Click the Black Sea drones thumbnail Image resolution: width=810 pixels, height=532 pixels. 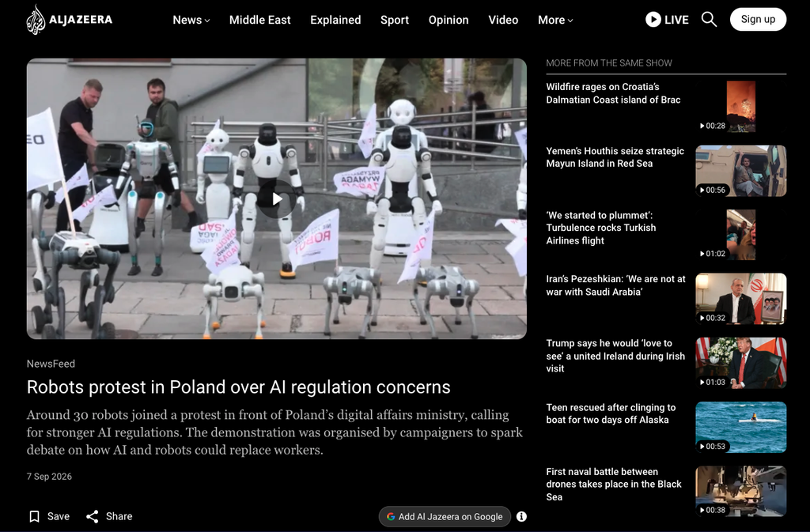[x=740, y=491]
